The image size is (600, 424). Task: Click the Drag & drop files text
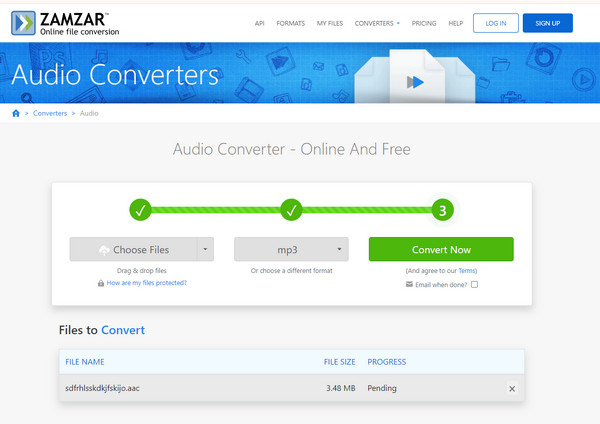tap(142, 271)
